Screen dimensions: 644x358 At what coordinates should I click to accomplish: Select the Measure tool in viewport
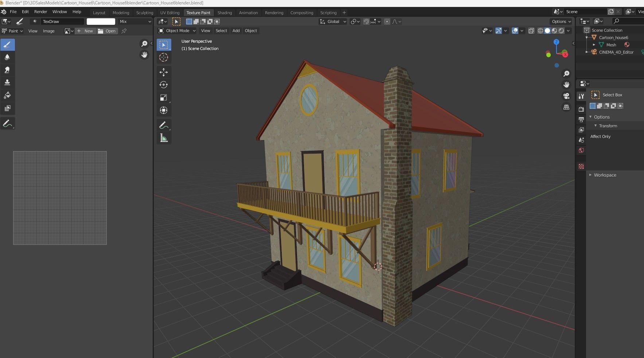point(164,138)
